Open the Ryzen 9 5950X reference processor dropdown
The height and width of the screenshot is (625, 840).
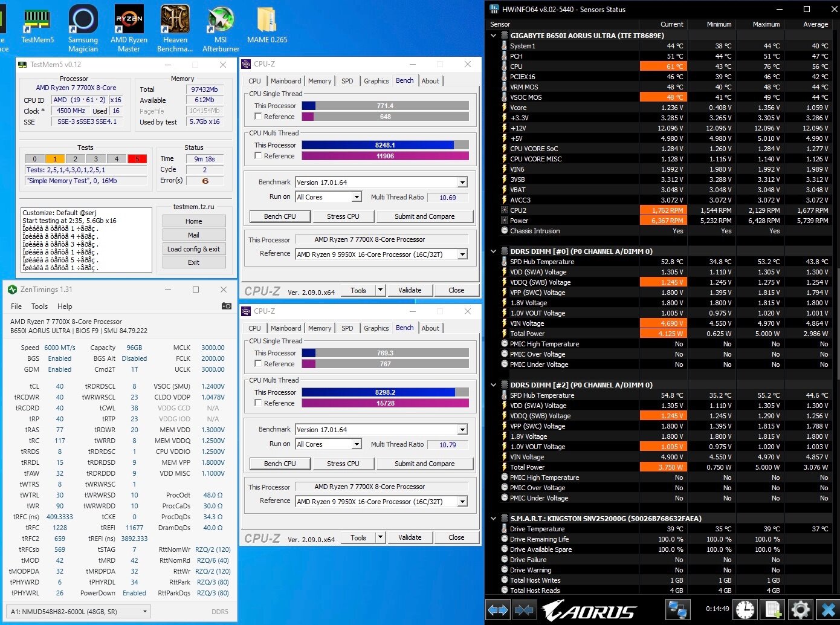(x=381, y=254)
